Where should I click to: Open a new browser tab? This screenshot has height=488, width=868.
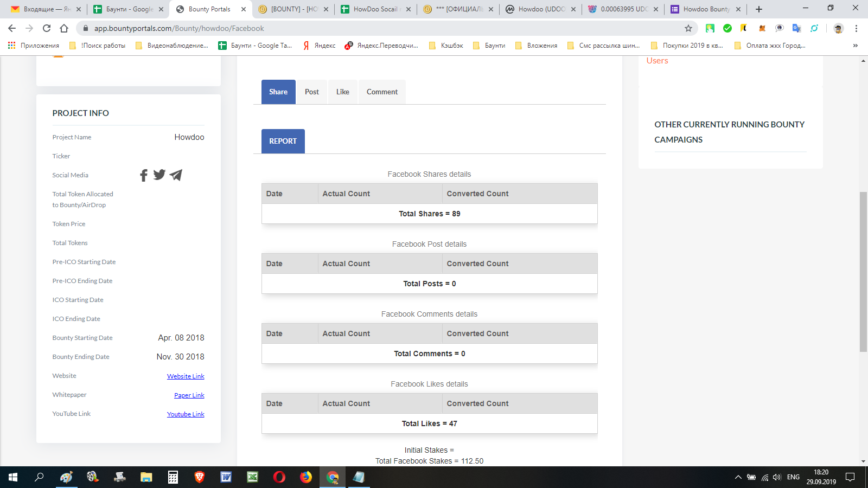point(759,9)
